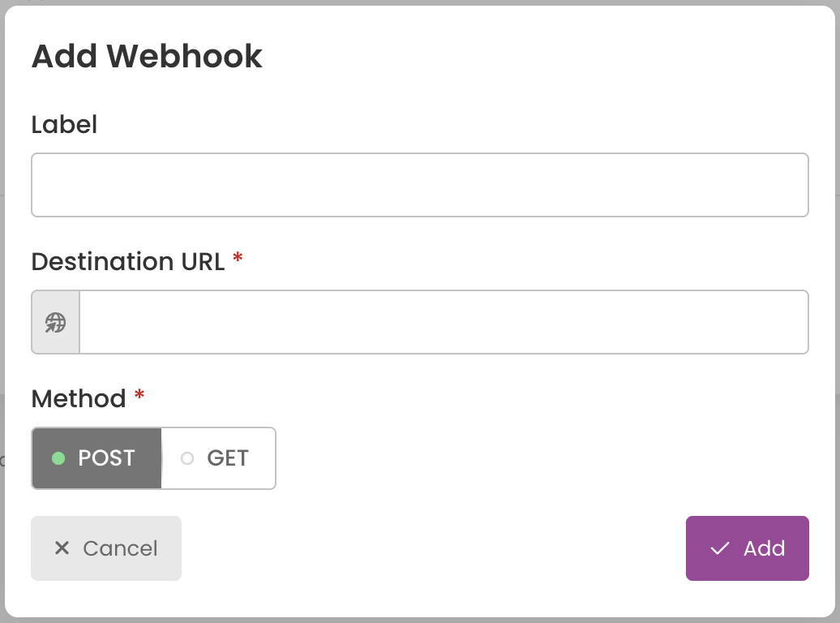Click the red asterisk next to Destination URL

pos(238,259)
